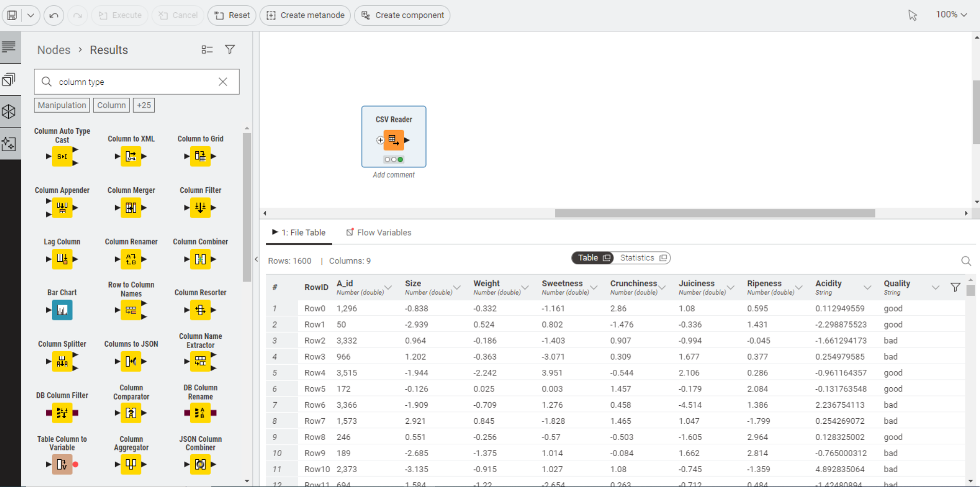Open the 100% zoom level dropdown
The image size is (980, 487).
(951, 15)
